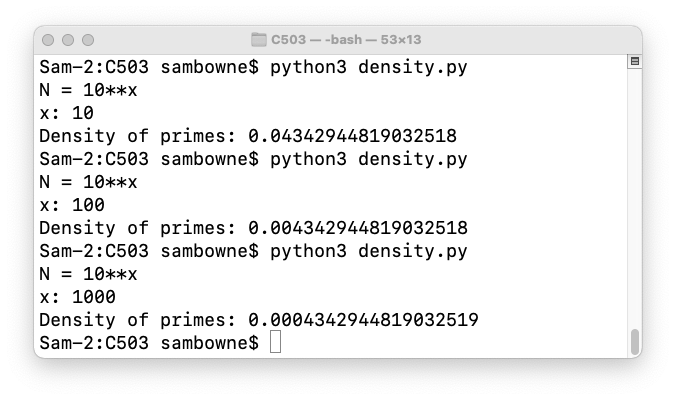This screenshot has width=676, height=400.
Task: Click the scrollbar thumb at bottom right
Action: point(634,341)
